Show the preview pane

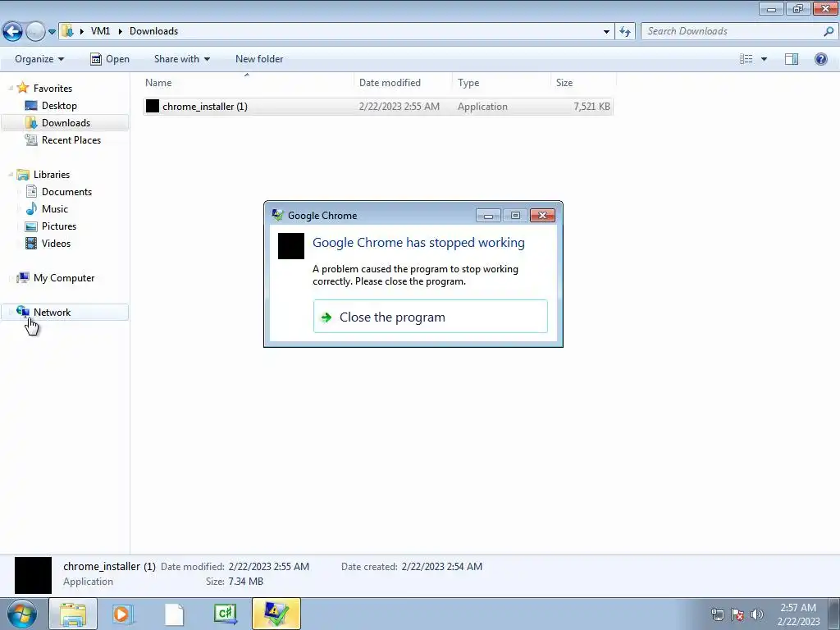point(792,59)
